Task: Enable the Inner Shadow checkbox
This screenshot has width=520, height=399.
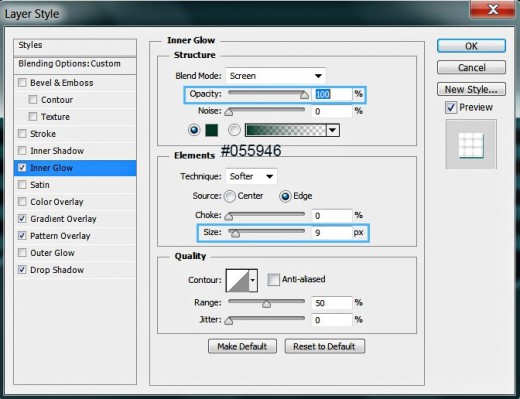Action: (22, 151)
